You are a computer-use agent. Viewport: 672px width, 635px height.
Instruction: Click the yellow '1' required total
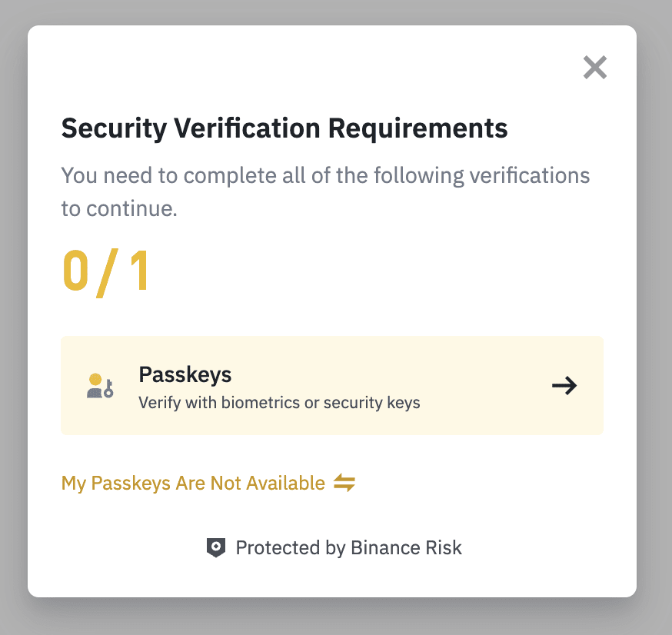[138, 271]
